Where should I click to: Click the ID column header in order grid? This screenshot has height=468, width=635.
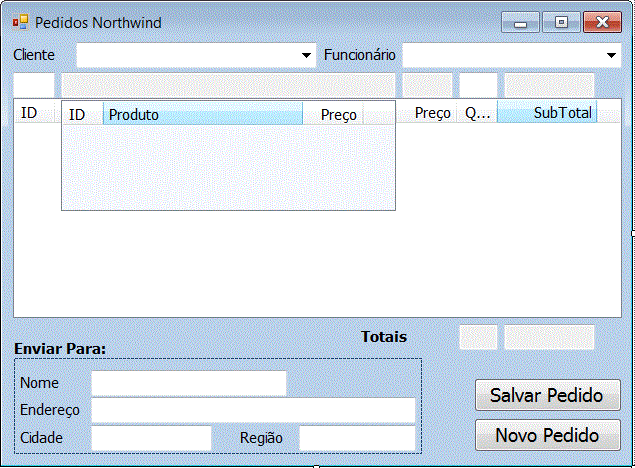[x=34, y=113]
